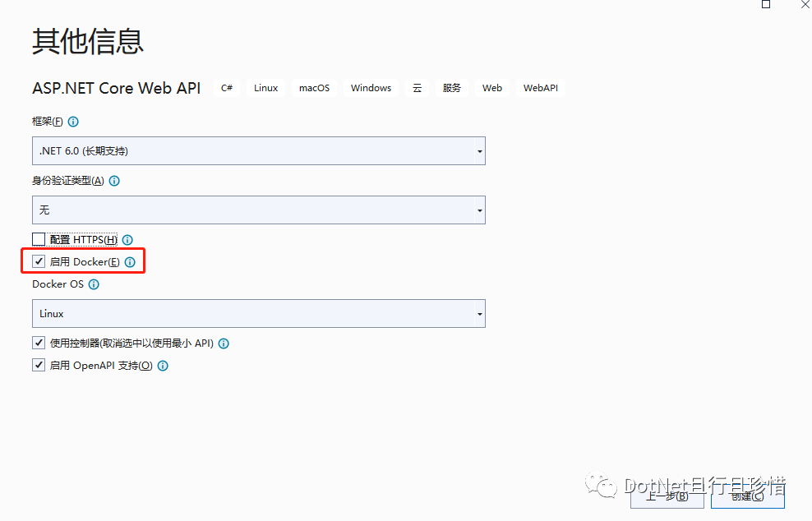This screenshot has height=521, width=812.
Task: Click the 框架(F) label
Action: pyautogui.click(x=48, y=122)
